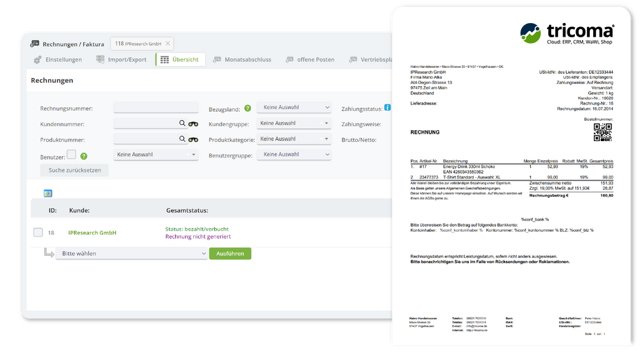Click Rechnung nicht generiert text
This screenshot has width=644, height=352.
[x=198, y=237]
